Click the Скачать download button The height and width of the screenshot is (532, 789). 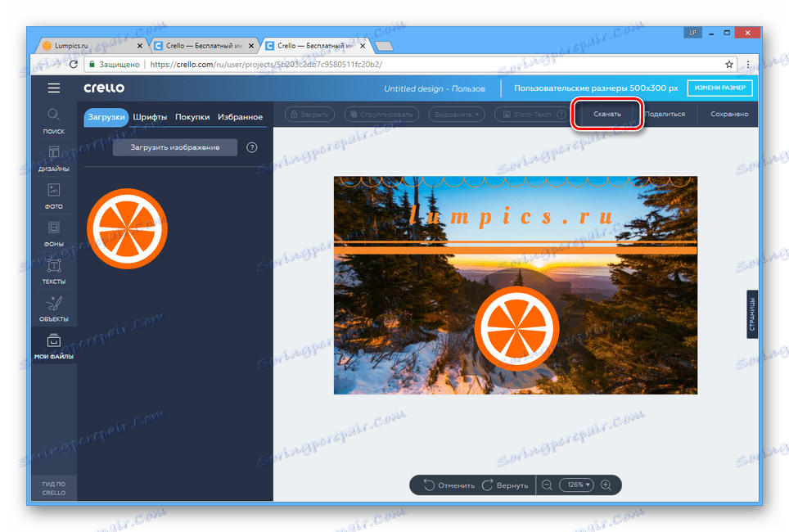coord(607,115)
